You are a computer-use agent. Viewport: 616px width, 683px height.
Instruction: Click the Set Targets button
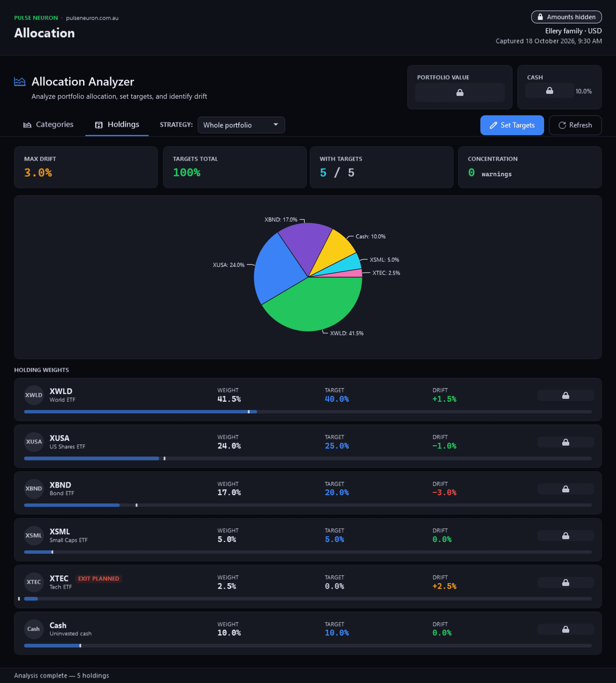[x=512, y=125]
